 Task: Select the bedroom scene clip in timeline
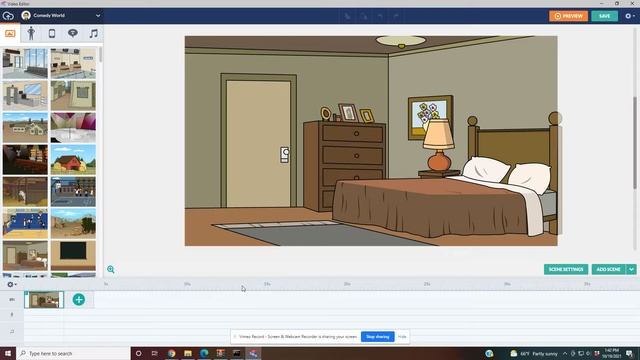point(44,300)
